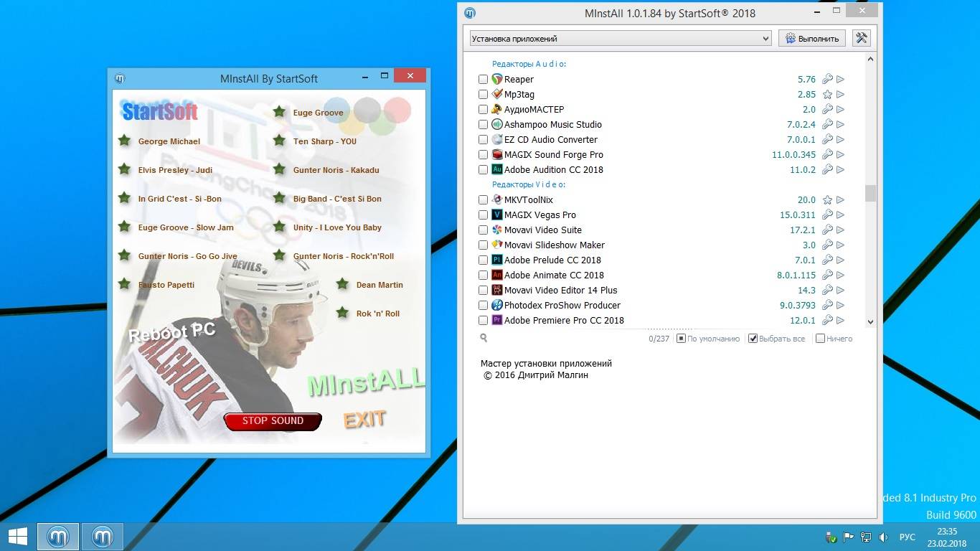Image resolution: width=980 pixels, height=551 pixels.
Task: Click the Windows Start button
Action: tap(17, 537)
